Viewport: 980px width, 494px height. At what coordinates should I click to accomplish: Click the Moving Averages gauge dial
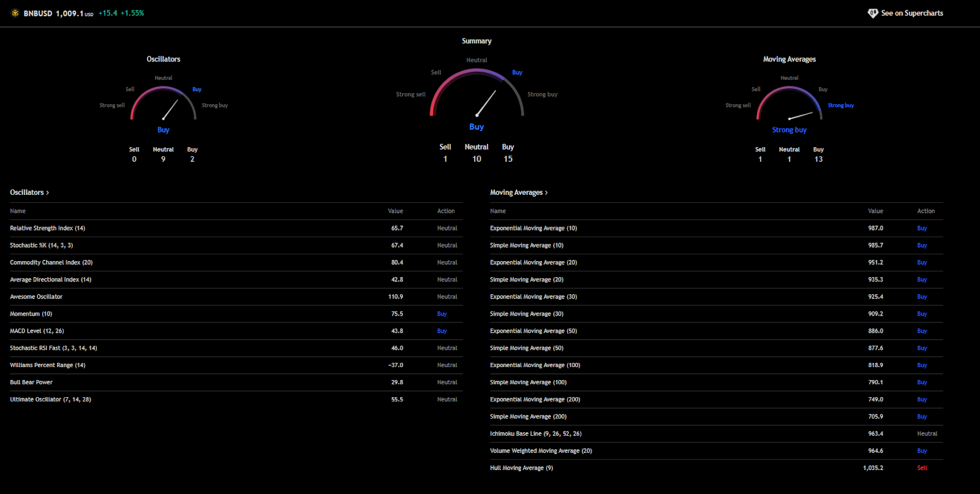point(789,103)
